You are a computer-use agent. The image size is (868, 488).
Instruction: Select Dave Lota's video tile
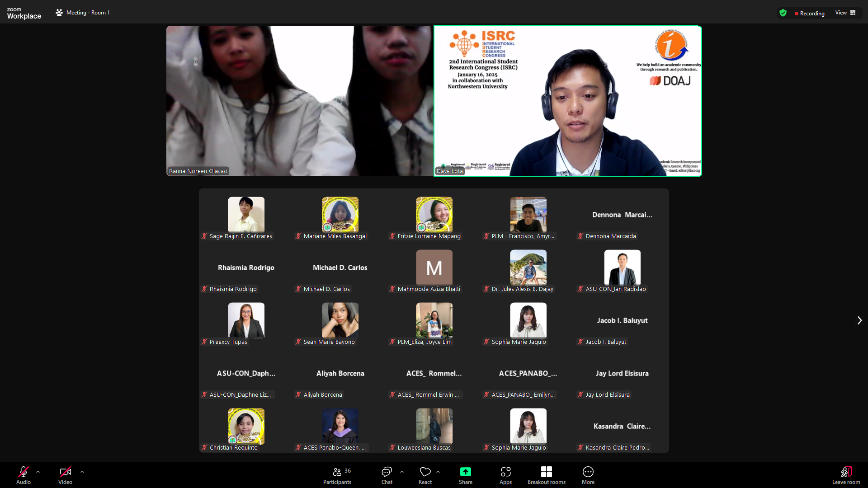pyautogui.click(x=567, y=101)
